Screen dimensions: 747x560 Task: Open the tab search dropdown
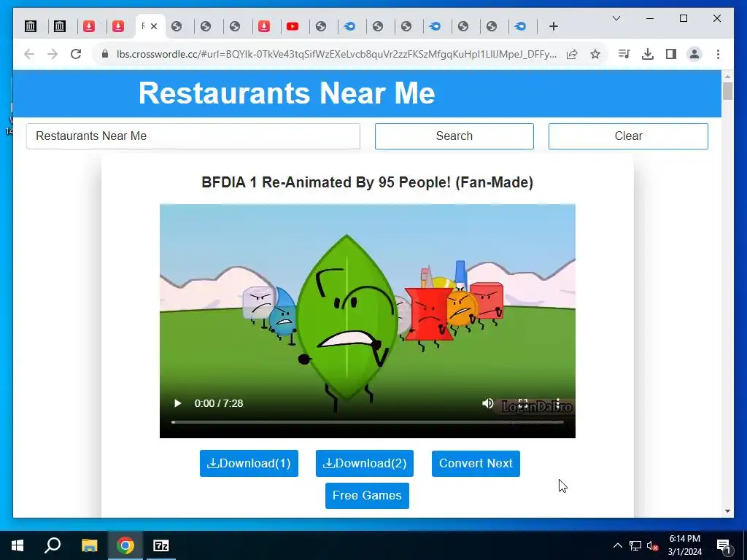616,18
